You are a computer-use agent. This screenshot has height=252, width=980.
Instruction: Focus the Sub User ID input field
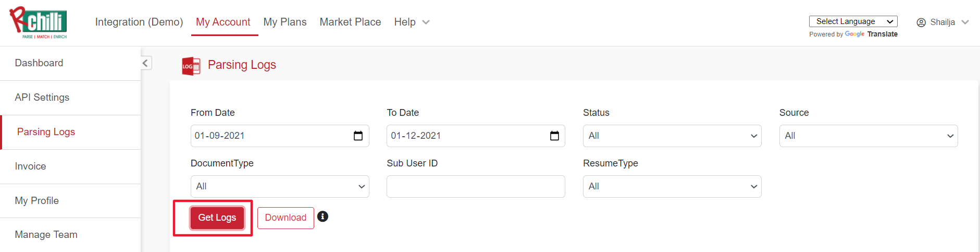click(476, 186)
